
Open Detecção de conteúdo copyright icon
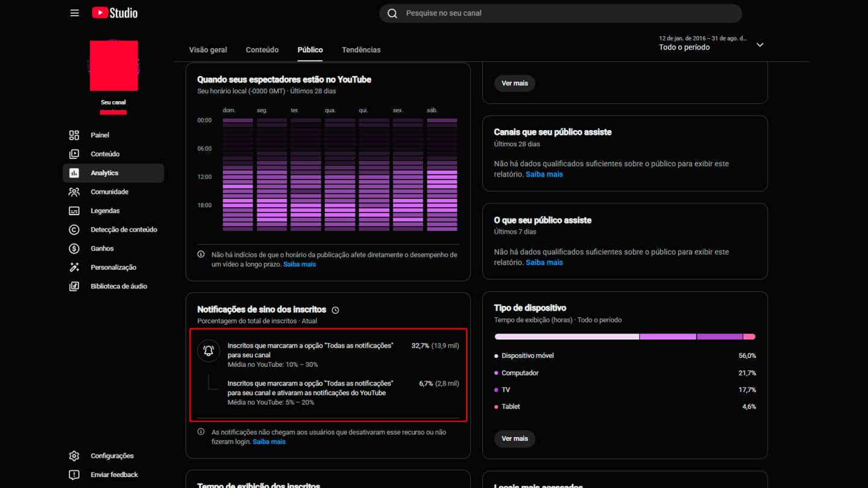[x=74, y=230]
